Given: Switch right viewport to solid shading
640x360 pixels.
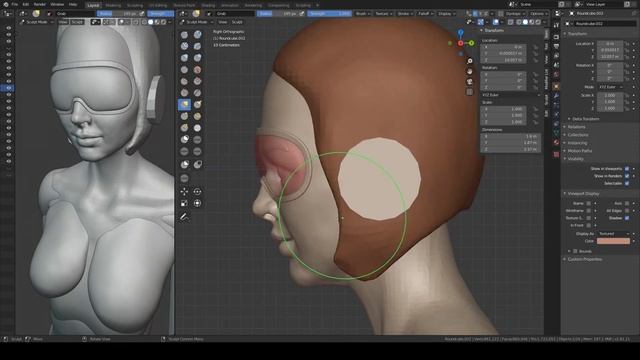Looking at the screenshot, I should 525,22.
